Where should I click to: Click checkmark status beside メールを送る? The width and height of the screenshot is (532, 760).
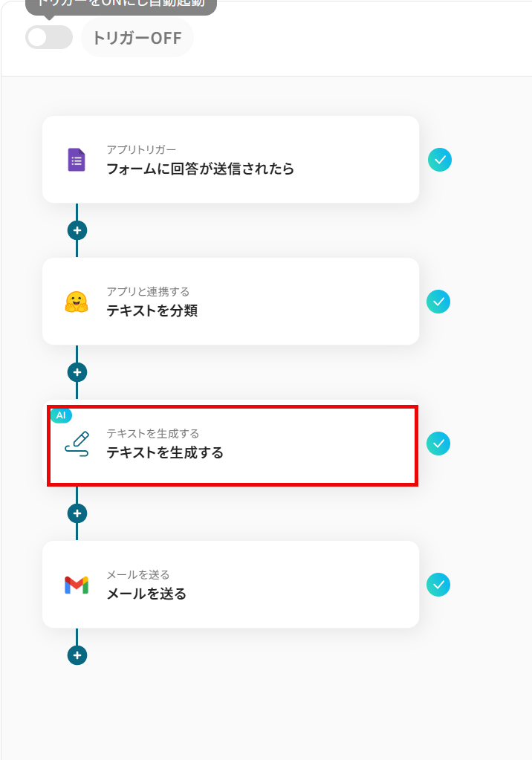pyautogui.click(x=438, y=585)
